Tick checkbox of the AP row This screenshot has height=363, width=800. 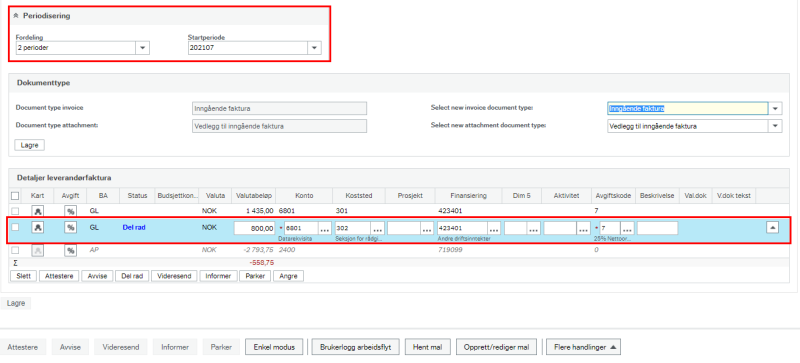15,250
